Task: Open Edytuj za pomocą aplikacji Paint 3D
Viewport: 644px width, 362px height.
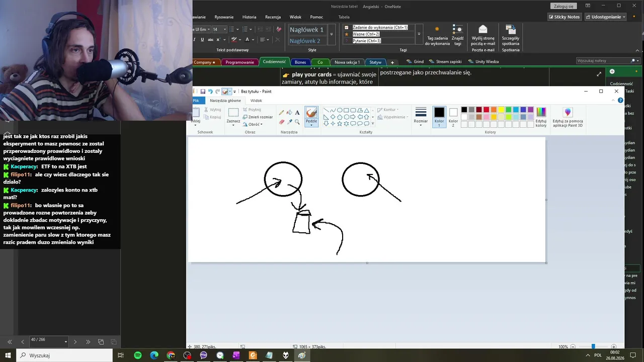Action: point(568,117)
